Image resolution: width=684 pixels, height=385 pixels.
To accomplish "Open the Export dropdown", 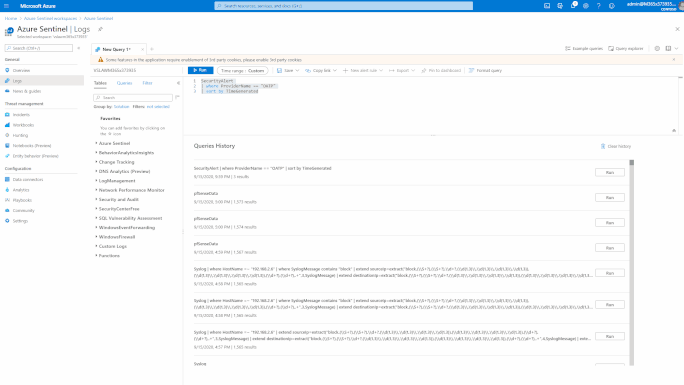I will (x=402, y=71).
